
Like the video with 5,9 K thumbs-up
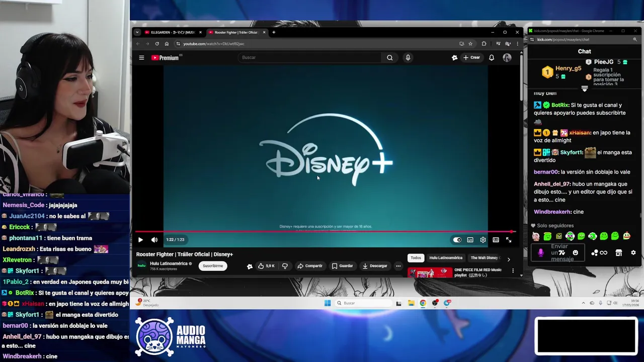266,266
